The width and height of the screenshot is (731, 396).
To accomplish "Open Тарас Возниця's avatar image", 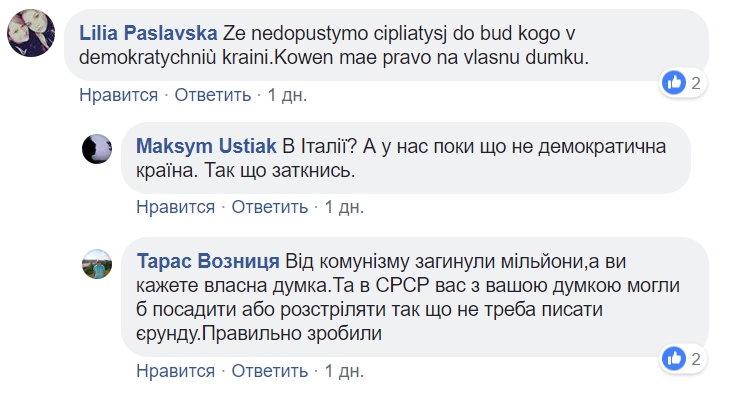I will tap(97, 264).
